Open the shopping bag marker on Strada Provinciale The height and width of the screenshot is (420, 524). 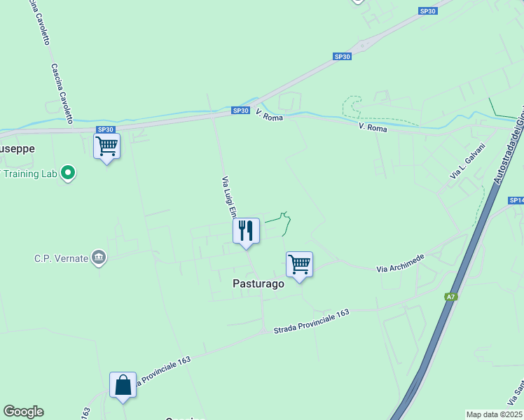(123, 386)
